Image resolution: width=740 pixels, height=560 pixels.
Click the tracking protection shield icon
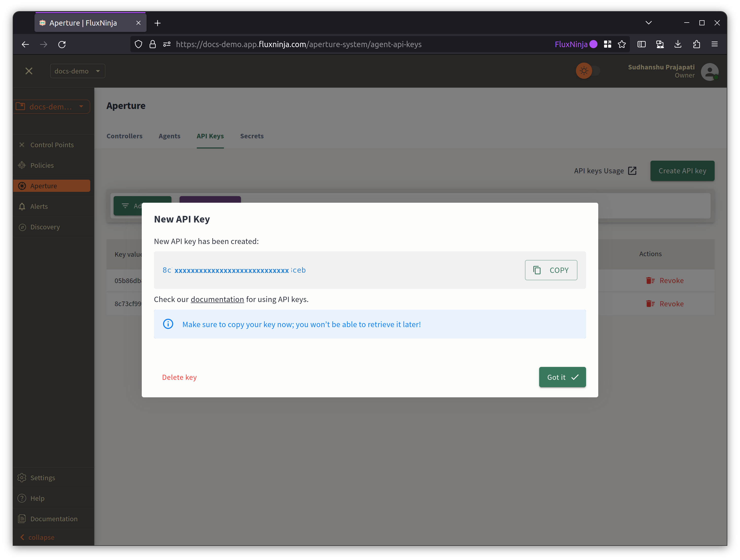pyautogui.click(x=138, y=44)
